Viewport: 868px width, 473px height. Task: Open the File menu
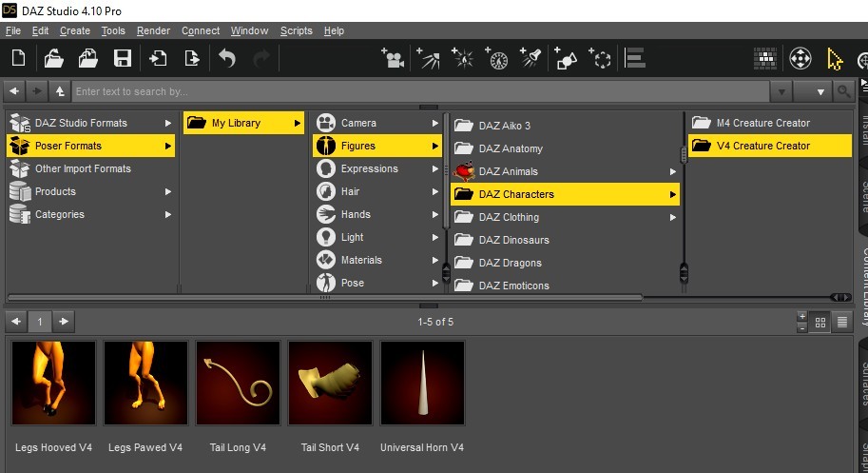[12, 31]
